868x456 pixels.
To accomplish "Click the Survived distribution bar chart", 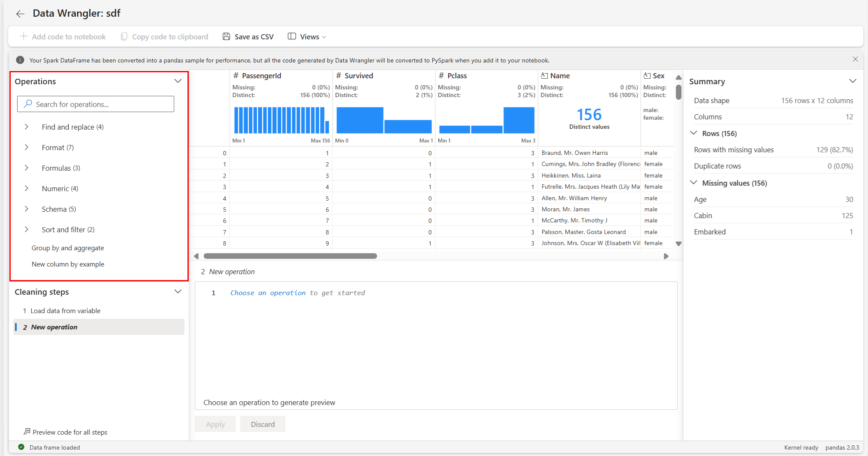I will (384, 120).
